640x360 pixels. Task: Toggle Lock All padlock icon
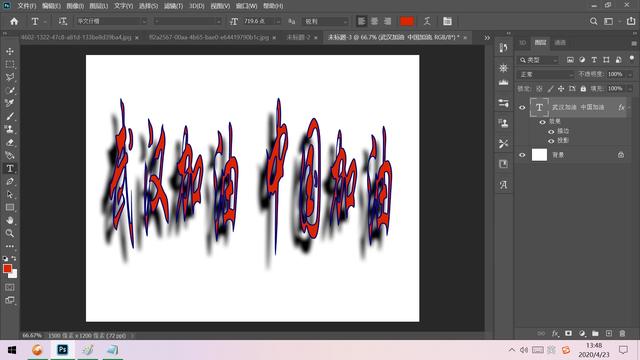point(583,89)
